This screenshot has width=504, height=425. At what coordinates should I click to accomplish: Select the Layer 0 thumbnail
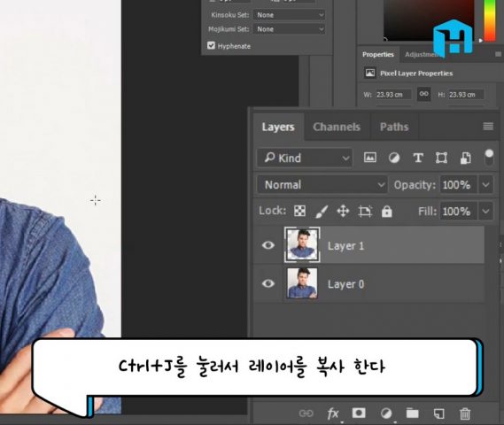click(302, 283)
